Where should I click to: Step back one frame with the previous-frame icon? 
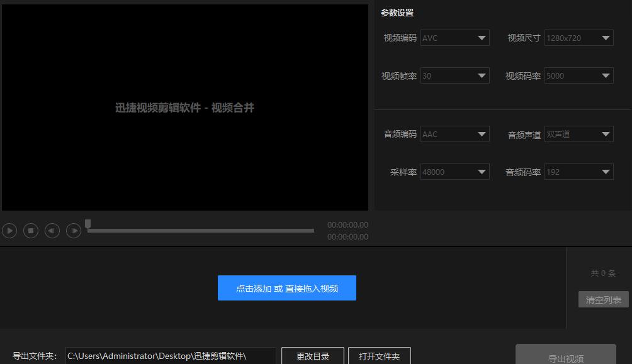[x=52, y=231]
